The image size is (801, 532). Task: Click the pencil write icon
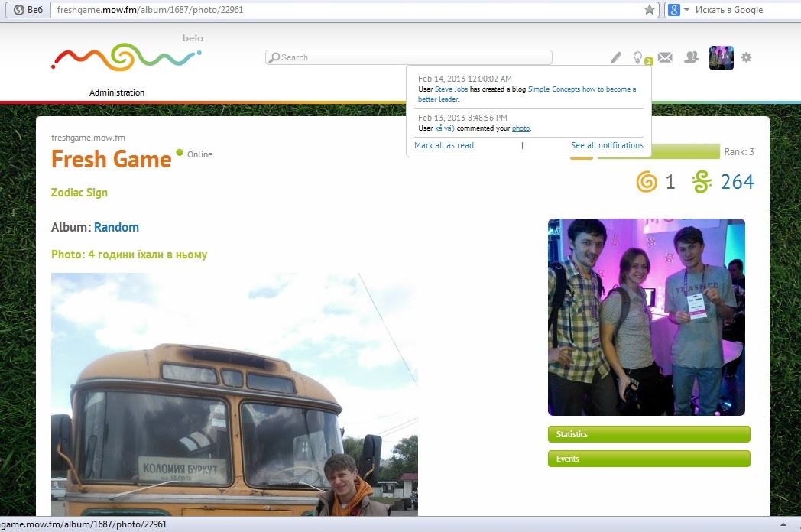(x=617, y=57)
